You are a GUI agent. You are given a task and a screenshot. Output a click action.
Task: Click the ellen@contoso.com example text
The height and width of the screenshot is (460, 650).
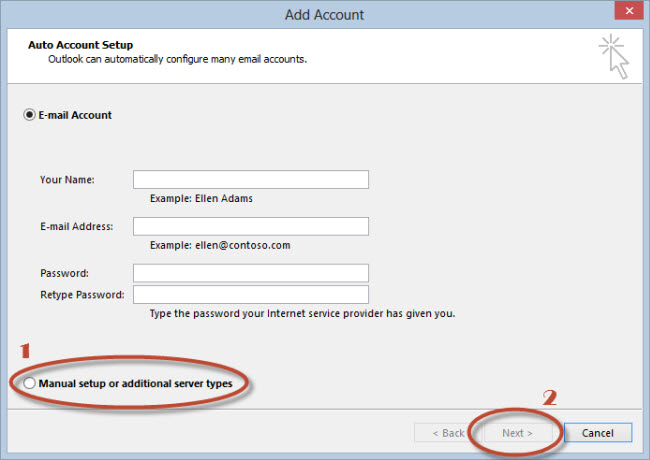click(x=243, y=245)
